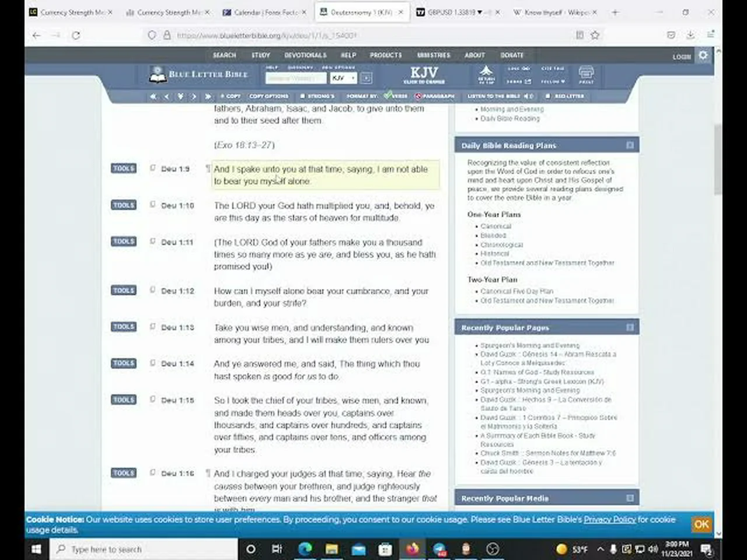Collapse the Recently Popular Media panel

point(630,498)
